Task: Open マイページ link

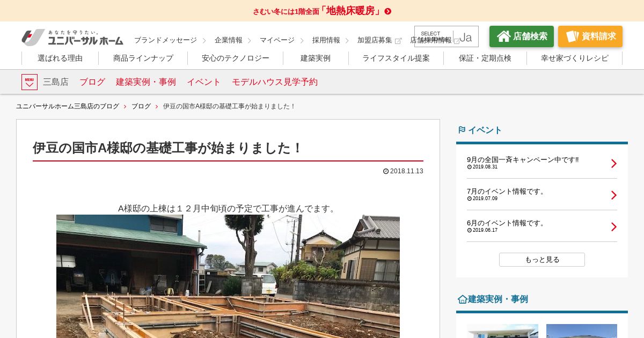Action: pos(277,40)
